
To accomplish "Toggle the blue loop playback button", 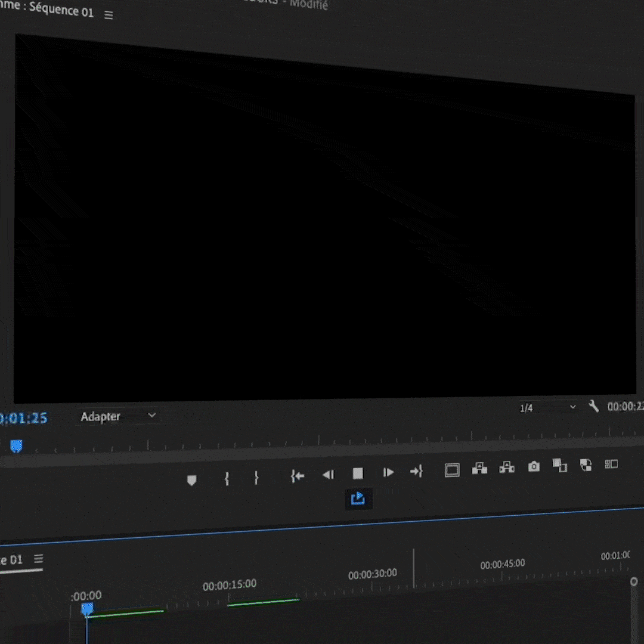I will (358, 499).
